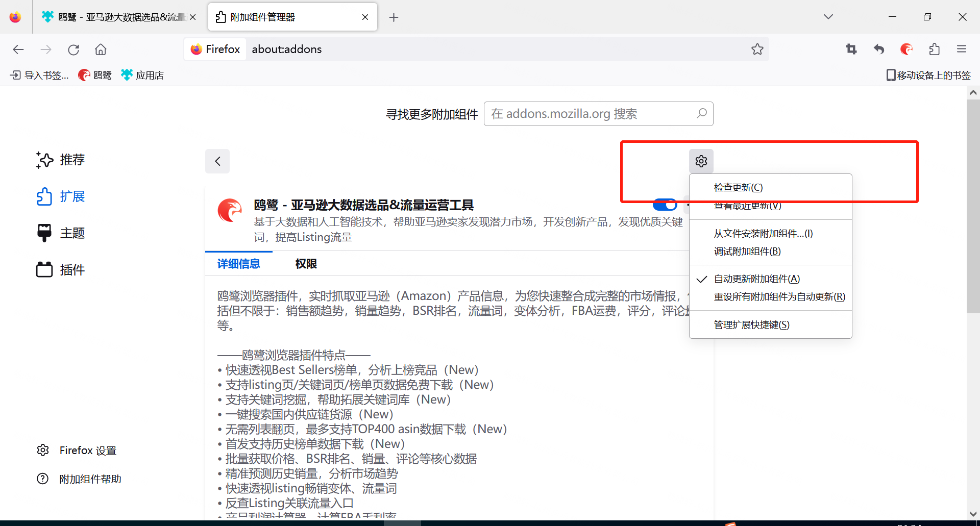
Task: Click the scrollbar down arrow
Action: click(x=973, y=514)
